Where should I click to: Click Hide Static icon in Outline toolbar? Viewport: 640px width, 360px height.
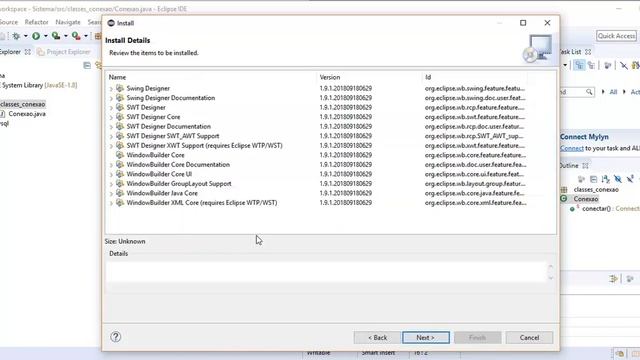click(x=630, y=179)
